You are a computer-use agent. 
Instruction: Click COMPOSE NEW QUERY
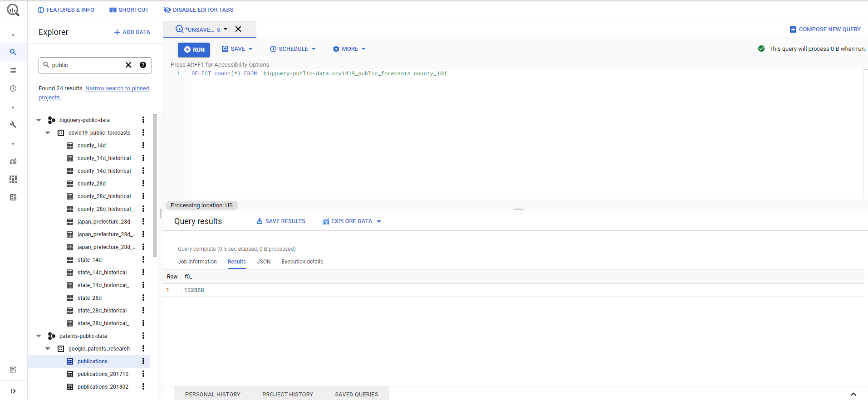(x=825, y=29)
